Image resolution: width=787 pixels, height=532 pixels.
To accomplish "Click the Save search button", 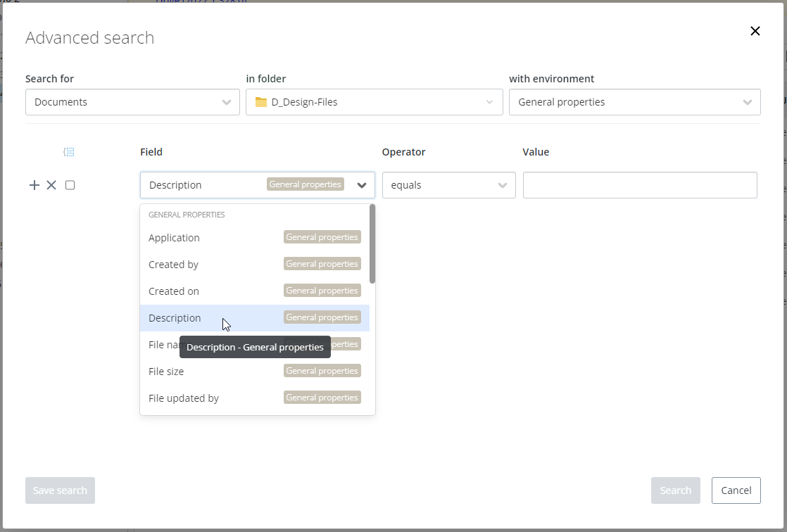I will 60,490.
